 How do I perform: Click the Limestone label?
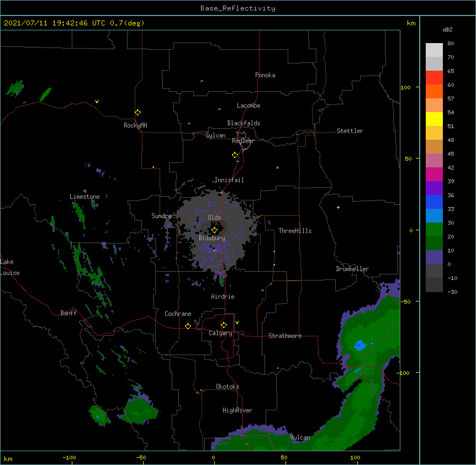click(x=84, y=197)
